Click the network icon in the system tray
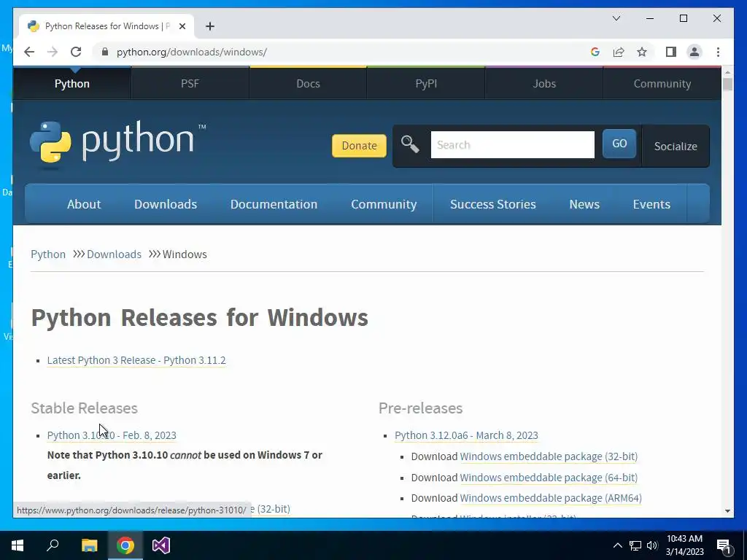747x560 pixels. (x=635, y=545)
